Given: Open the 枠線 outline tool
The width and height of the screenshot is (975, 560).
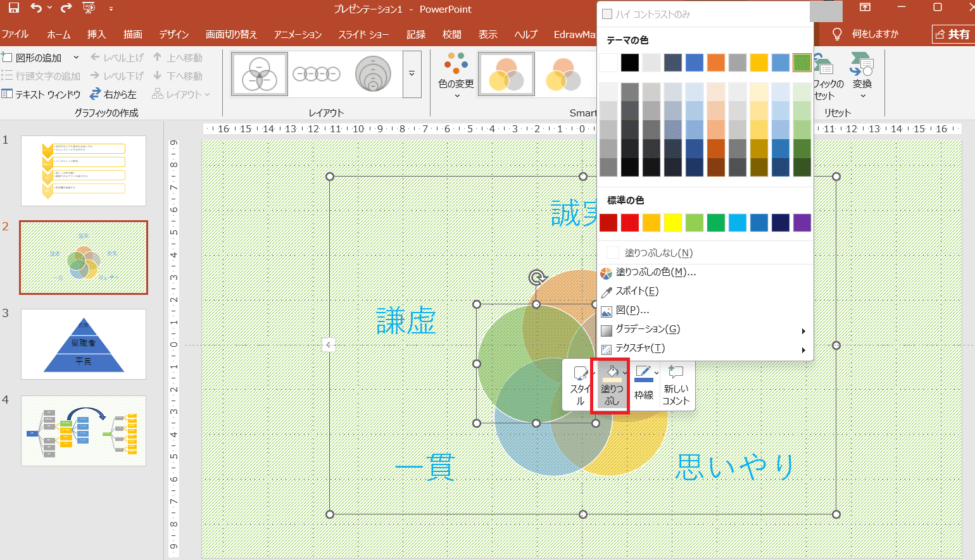Looking at the screenshot, I should 643,383.
